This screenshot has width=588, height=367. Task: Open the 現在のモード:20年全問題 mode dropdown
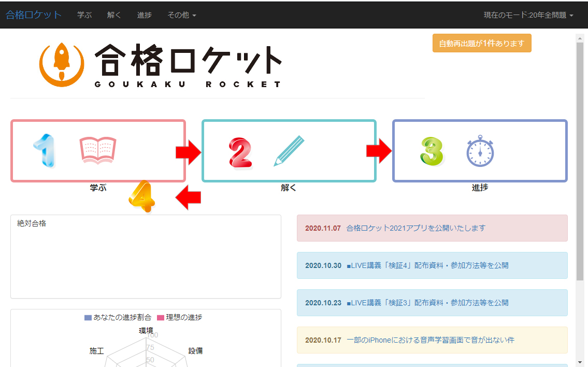(528, 15)
